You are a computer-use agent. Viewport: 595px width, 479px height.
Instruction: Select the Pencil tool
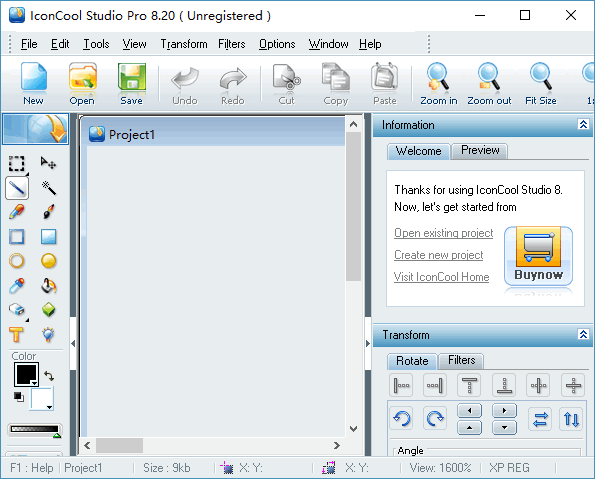click(17, 212)
